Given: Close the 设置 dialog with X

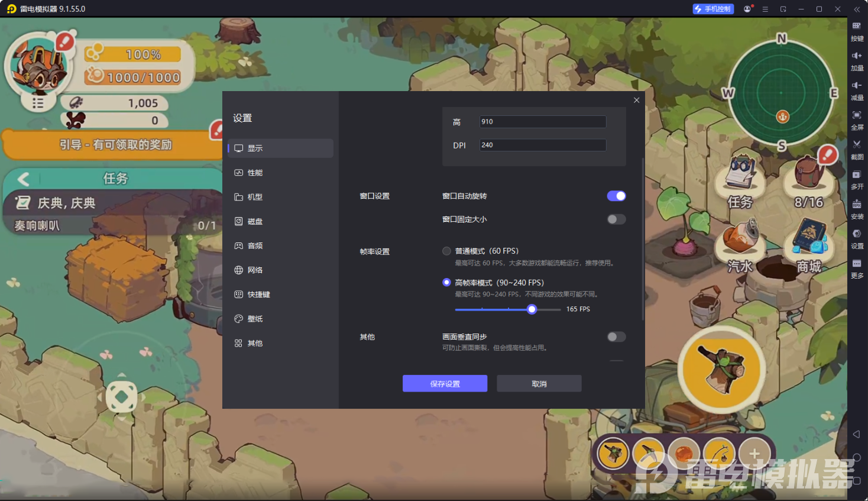Looking at the screenshot, I should point(637,100).
